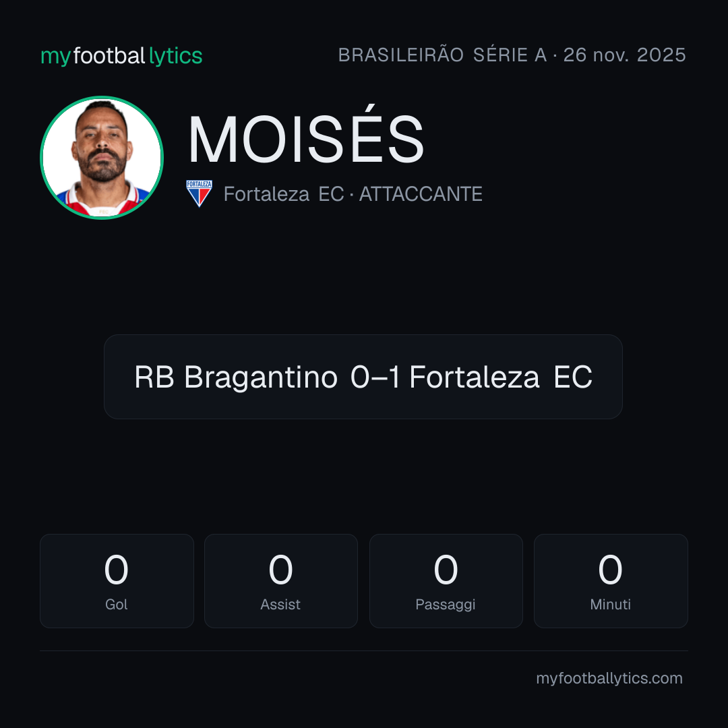This screenshot has width=728, height=728.
Task: Open the Brasileirão Série A competition label
Action: point(442,55)
